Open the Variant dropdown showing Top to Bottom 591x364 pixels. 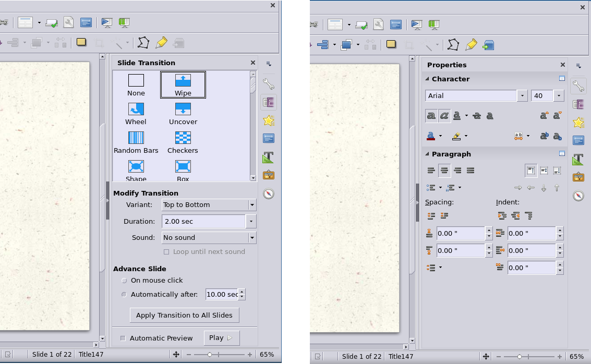209,204
